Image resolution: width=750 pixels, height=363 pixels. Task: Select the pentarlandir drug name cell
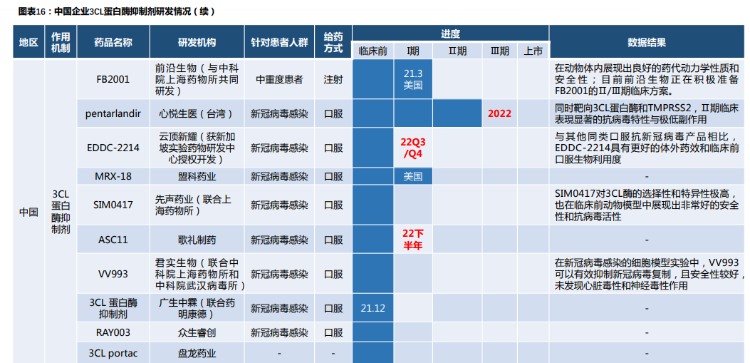pos(113,114)
